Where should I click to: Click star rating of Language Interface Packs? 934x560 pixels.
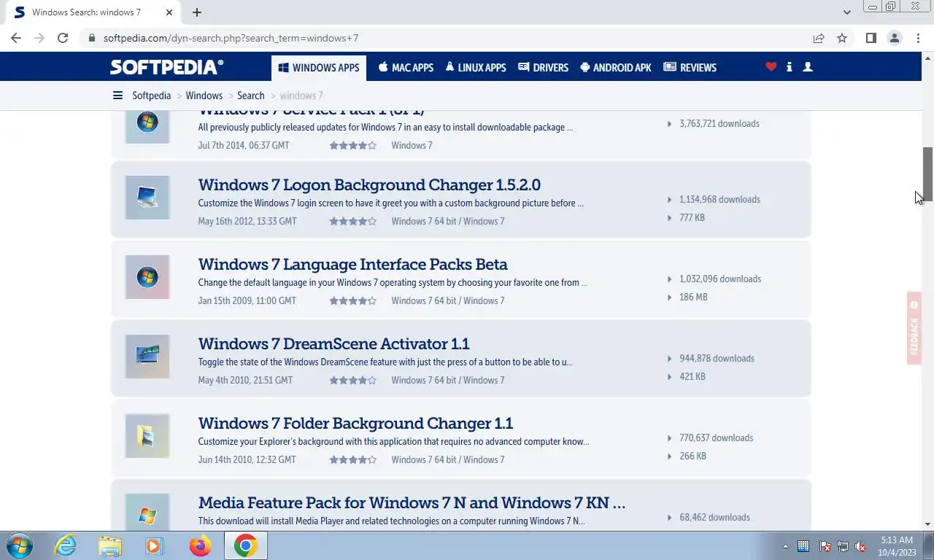(352, 300)
